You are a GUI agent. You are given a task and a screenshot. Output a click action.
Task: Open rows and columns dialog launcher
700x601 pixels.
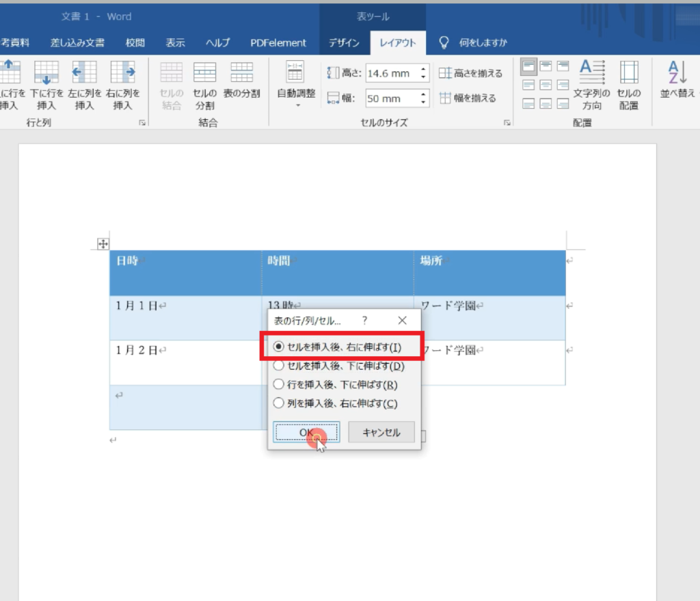coord(142,123)
